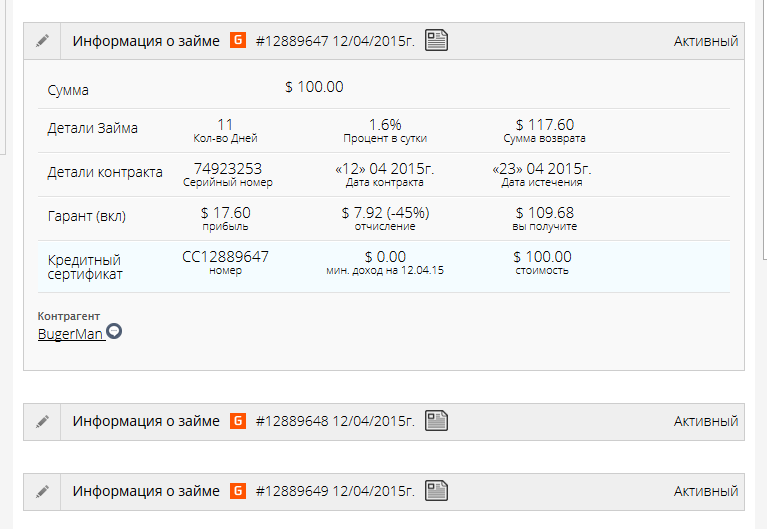Open BugerMan counterparty profile link
Image resolution: width=767 pixels, height=529 pixels.
tap(70, 334)
